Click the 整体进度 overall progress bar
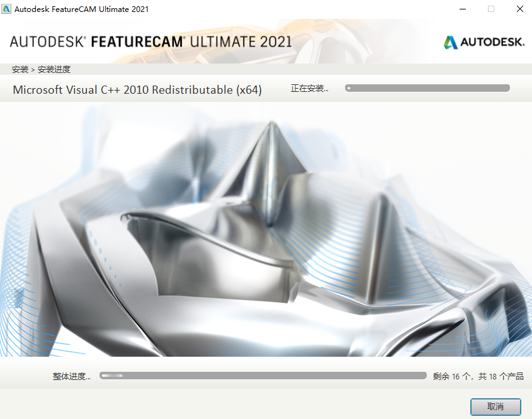 [263, 376]
